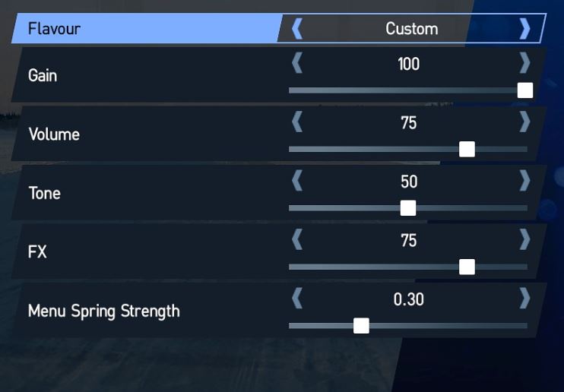564x392 pixels.
Task: Click the FX slider handle
Action: tap(467, 267)
